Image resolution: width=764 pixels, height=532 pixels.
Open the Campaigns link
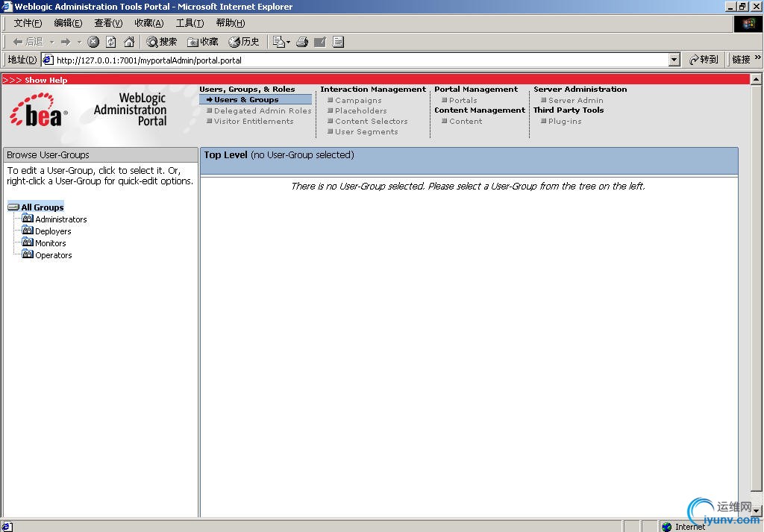[x=358, y=101]
